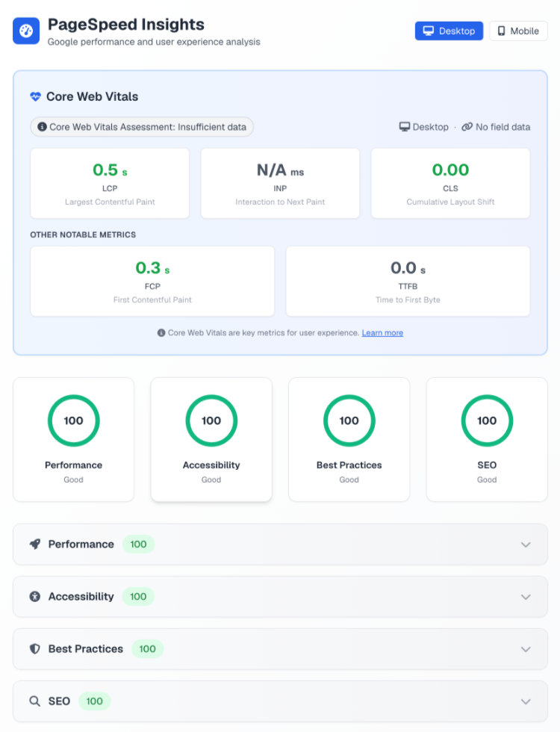Click the SEO 100 score ring
Viewport: 560px width, 732px height.
pyautogui.click(x=487, y=421)
